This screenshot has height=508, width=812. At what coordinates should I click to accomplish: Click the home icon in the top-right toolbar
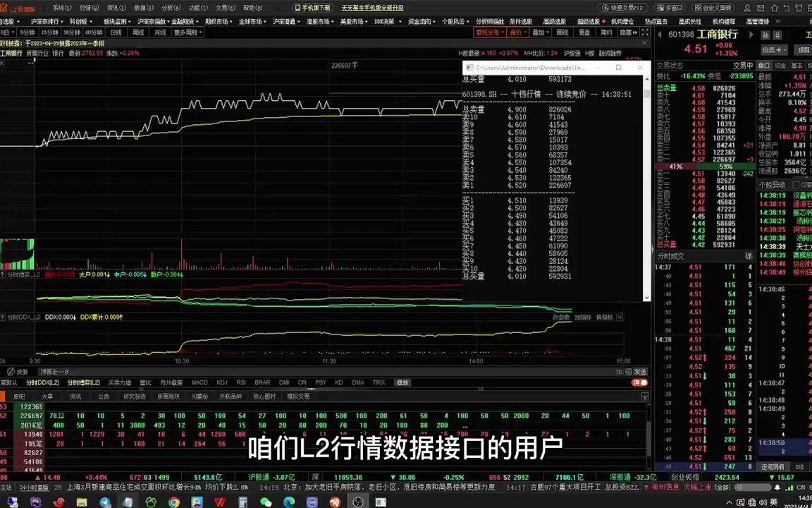pos(775,7)
